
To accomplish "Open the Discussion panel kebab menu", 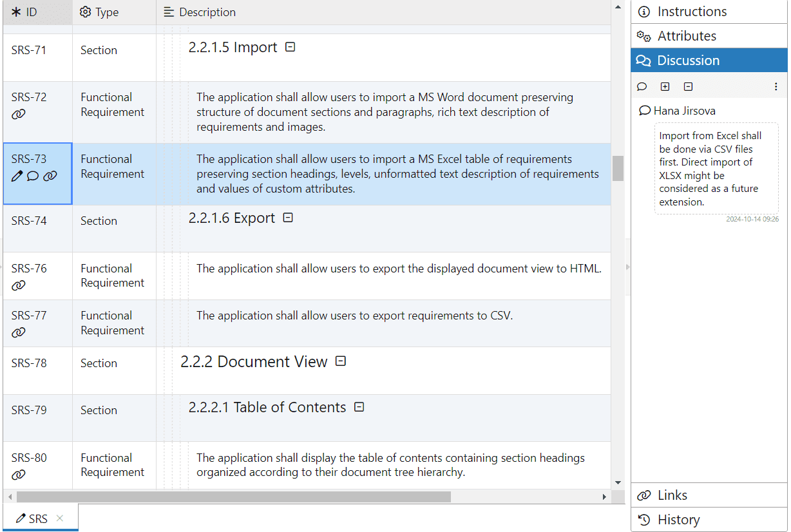I will coord(776,86).
